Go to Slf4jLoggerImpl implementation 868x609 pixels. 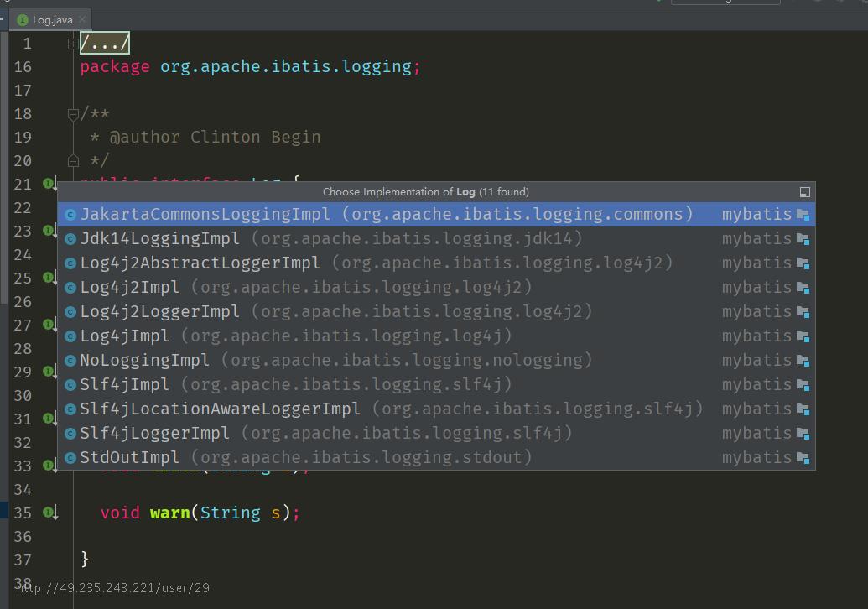(x=436, y=434)
